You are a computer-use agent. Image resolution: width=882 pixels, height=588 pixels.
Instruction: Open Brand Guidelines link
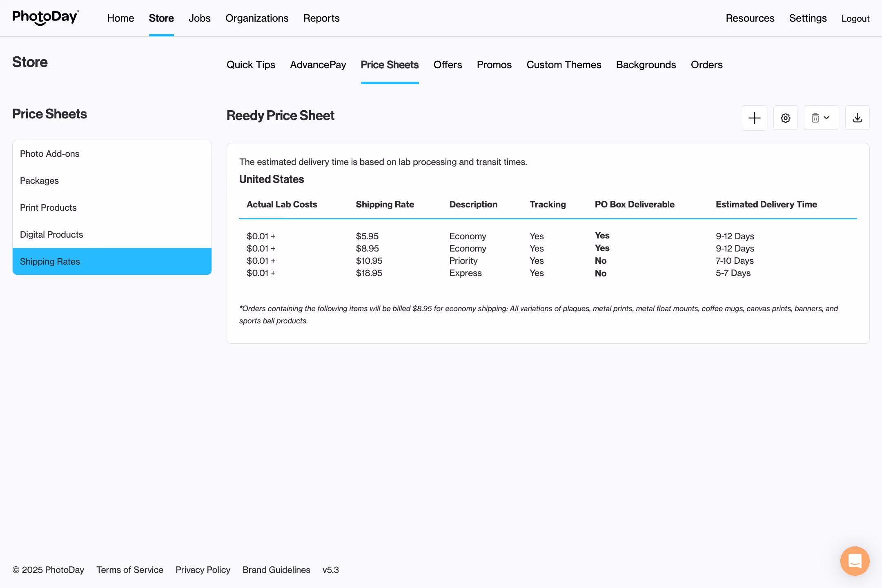(276, 570)
